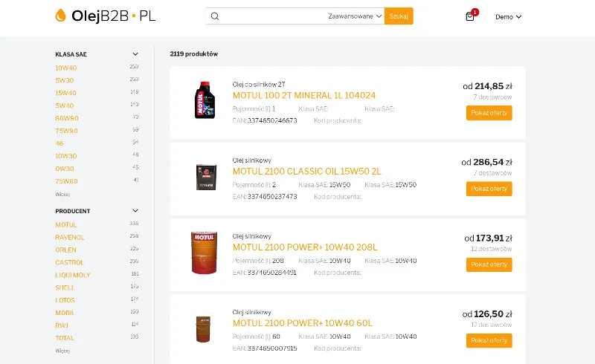Click the 2119 produktów count text
Viewport: 595px width, 364px height.
click(x=194, y=53)
